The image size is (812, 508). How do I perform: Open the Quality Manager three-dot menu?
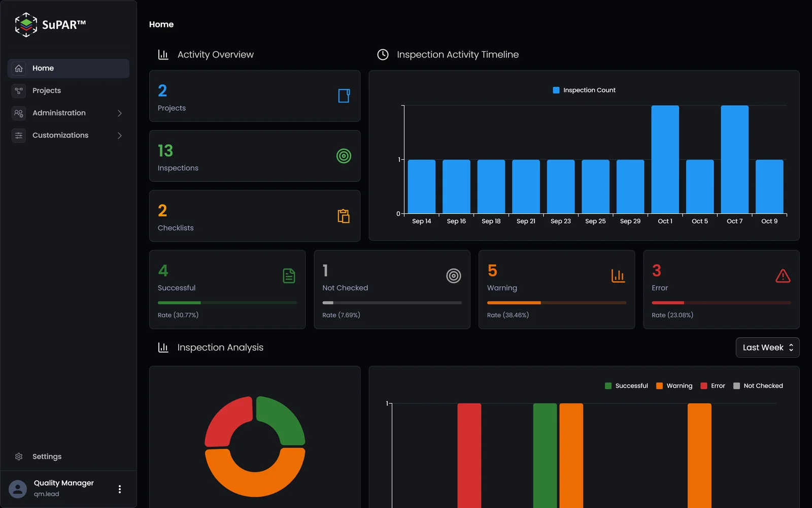coord(120,489)
